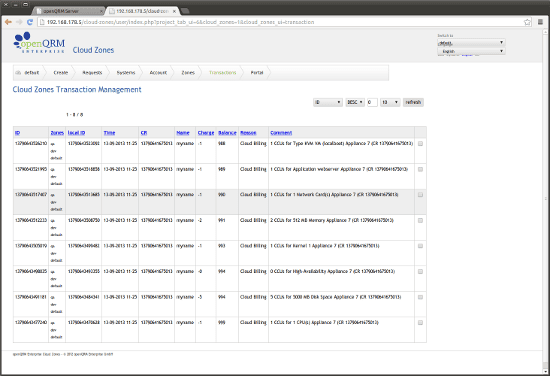The width and height of the screenshot is (550, 376).
Task: Sort by the Balance column header
Action: coord(227,133)
